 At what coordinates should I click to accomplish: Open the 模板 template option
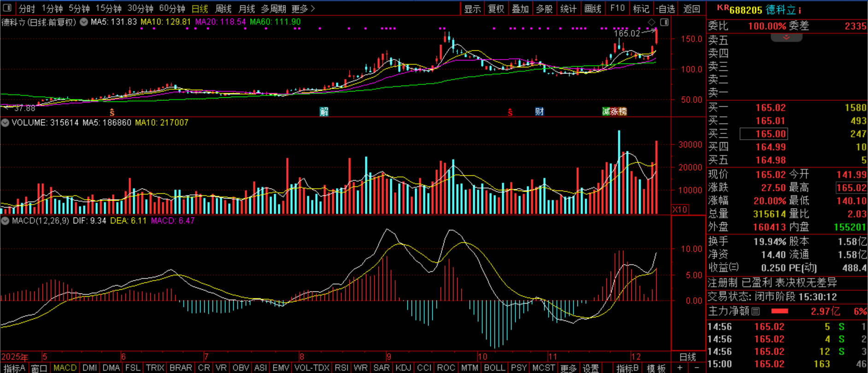click(656, 368)
